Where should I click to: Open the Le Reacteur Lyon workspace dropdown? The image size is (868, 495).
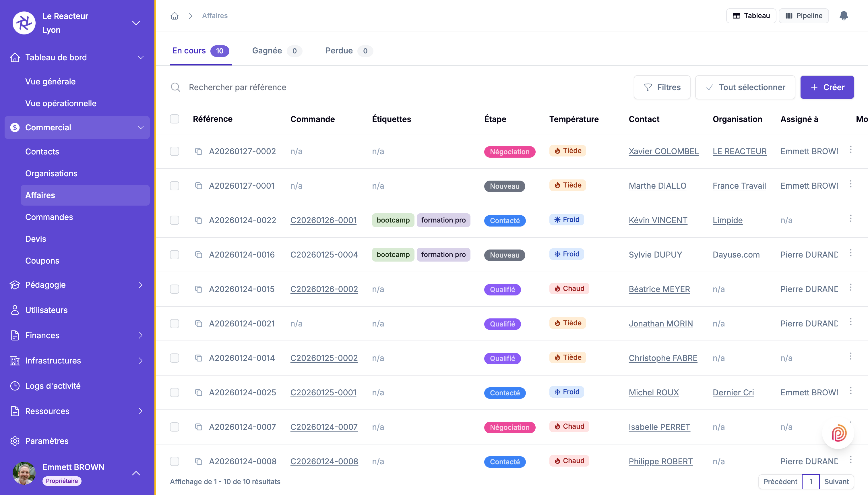tap(136, 23)
